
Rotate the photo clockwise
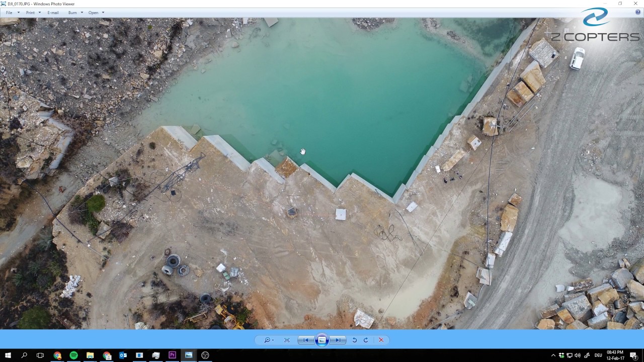[x=366, y=340]
